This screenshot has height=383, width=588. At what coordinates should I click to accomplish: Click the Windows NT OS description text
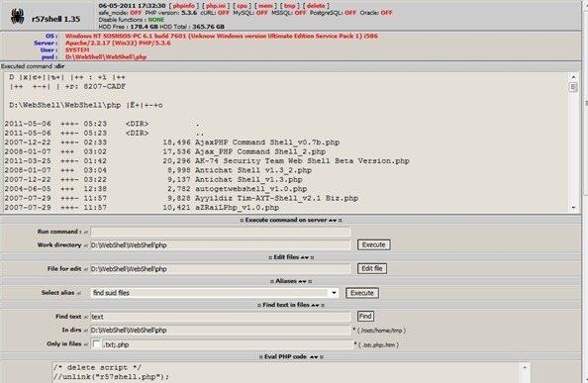[222, 36]
